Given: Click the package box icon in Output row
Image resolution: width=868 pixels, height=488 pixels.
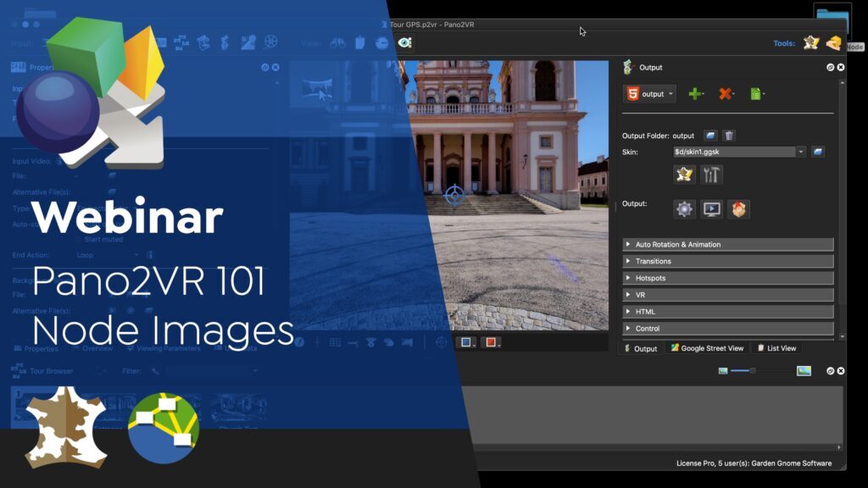Looking at the screenshot, I should click(739, 209).
